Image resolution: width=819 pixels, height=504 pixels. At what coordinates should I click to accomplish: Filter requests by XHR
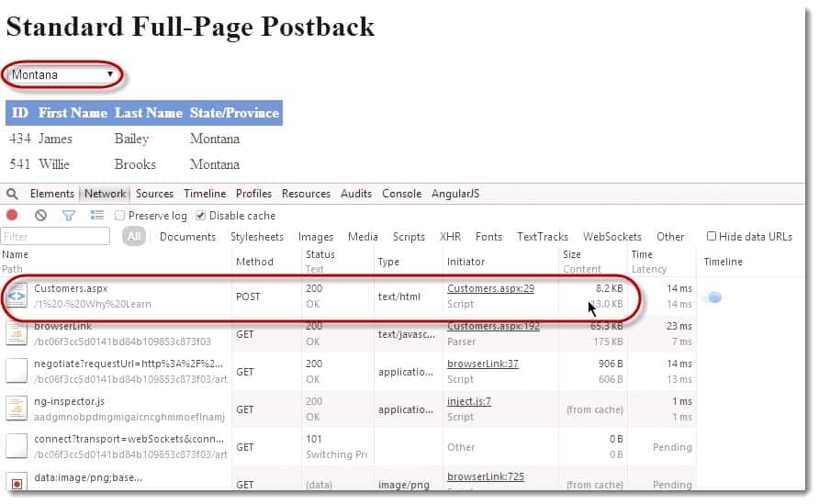[450, 237]
